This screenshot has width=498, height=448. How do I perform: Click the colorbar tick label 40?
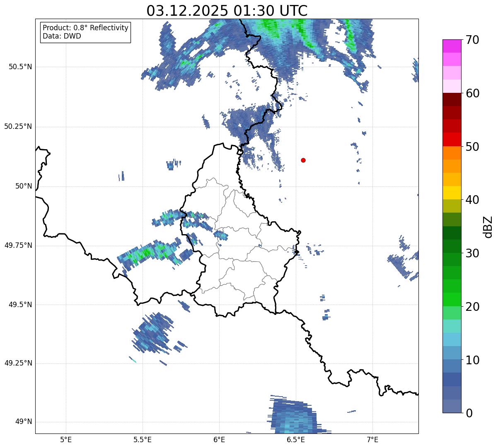click(x=472, y=200)
